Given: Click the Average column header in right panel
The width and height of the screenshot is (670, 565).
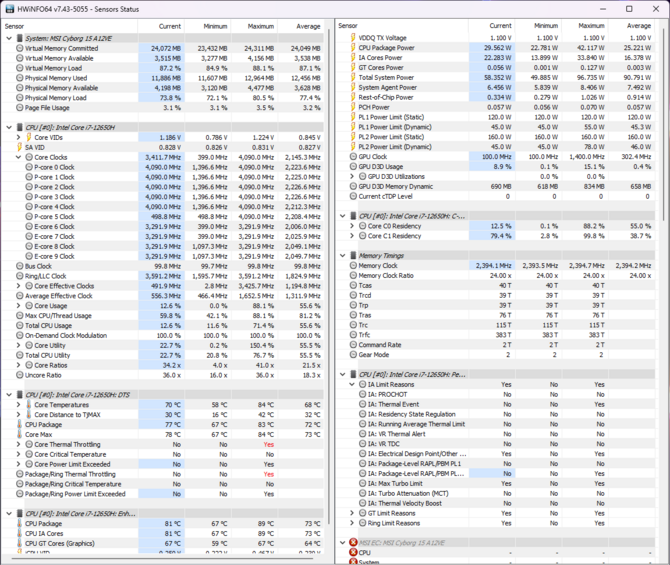Looking at the screenshot, I should [631, 26].
